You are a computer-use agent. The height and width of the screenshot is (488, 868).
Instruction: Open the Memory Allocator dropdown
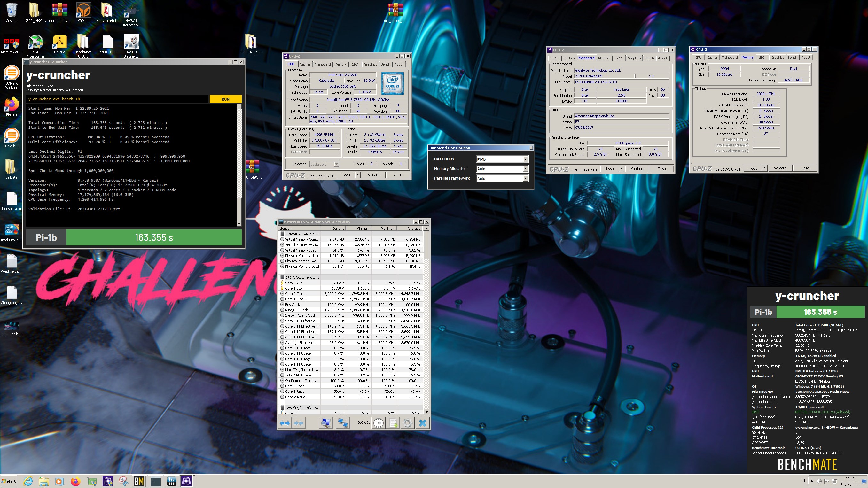pos(502,169)
